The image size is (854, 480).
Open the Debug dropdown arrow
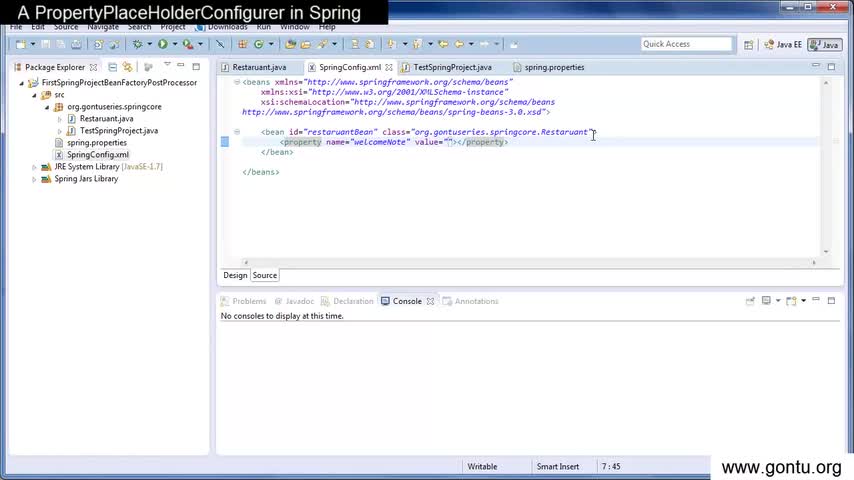(149, 44)
